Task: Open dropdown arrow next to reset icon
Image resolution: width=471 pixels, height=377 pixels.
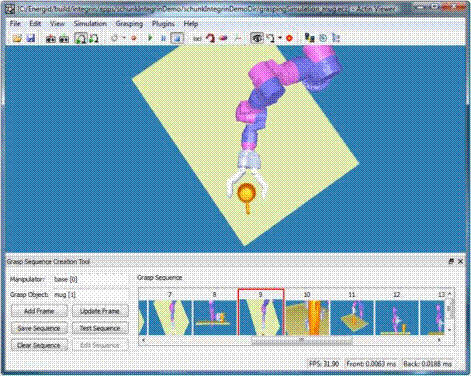Action: pos(124,38)
